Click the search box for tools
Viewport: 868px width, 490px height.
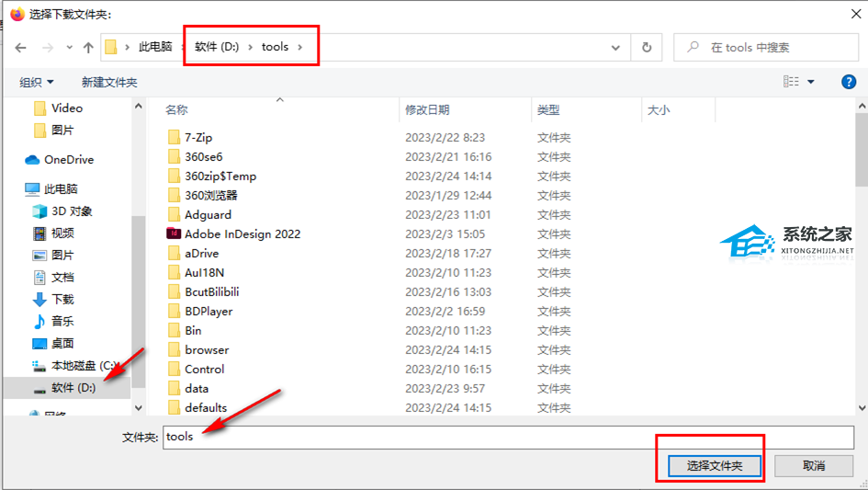pyautogui.click(x=766, y=47)
